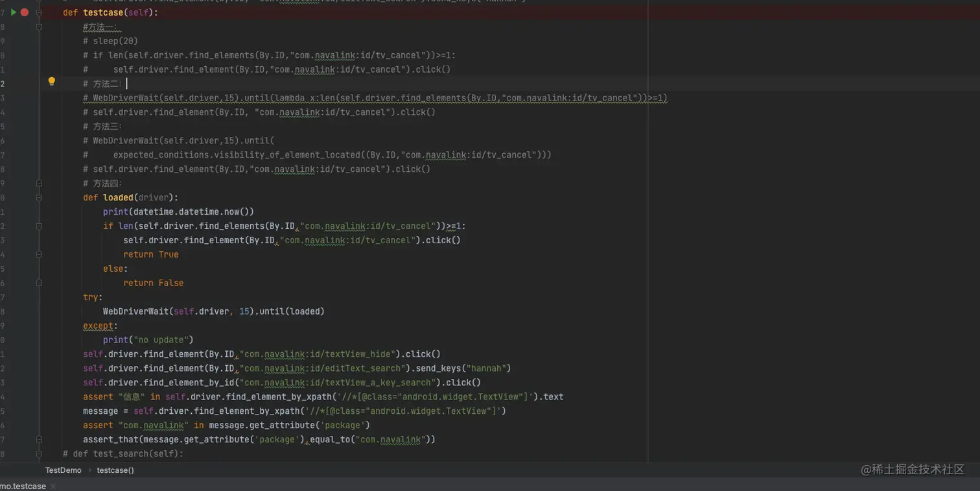Collapse the if len(...) block fold marker
The image size is (980, 491).
(x=39, y=226)
